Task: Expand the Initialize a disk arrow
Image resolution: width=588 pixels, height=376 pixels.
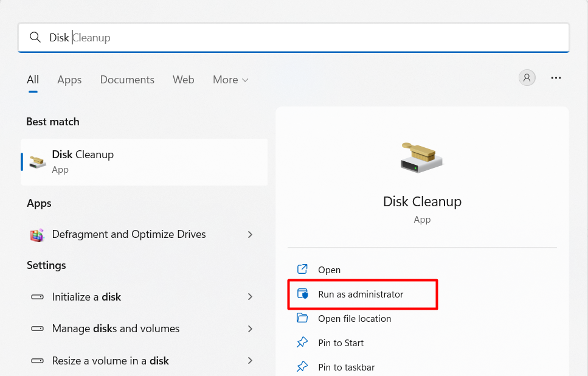Action: point(250,297)
